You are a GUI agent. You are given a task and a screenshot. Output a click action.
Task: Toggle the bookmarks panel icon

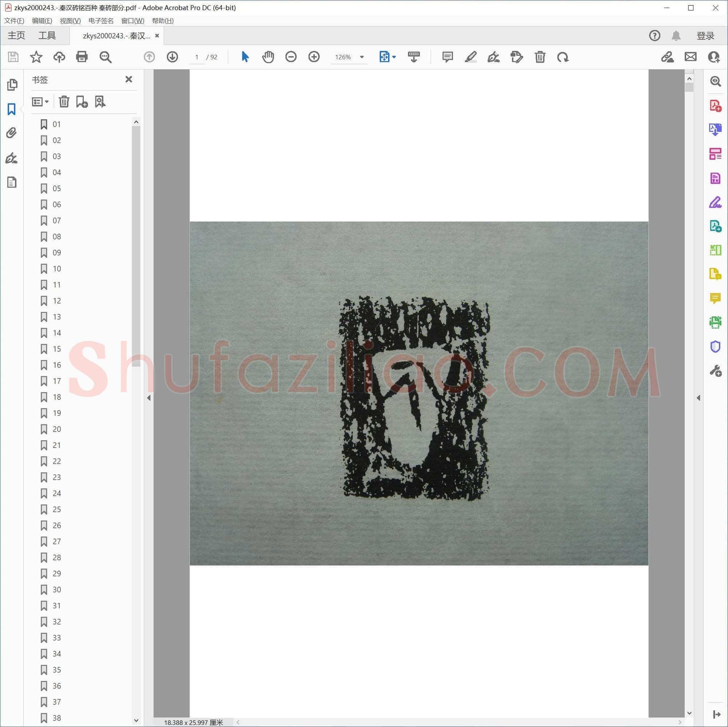point(12,109)
